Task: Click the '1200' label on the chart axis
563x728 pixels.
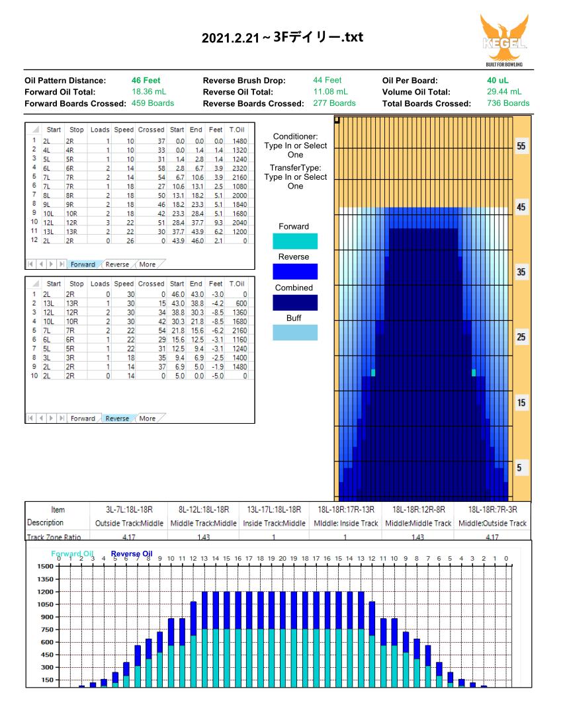Action: click(46, 592)
